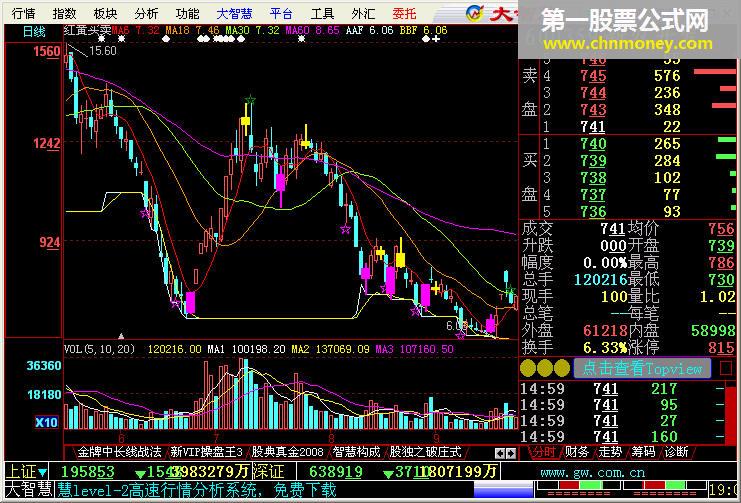Screen dimensions: 741x503
Task: Open the 平台 menu
Action: [x=281, y=13]
